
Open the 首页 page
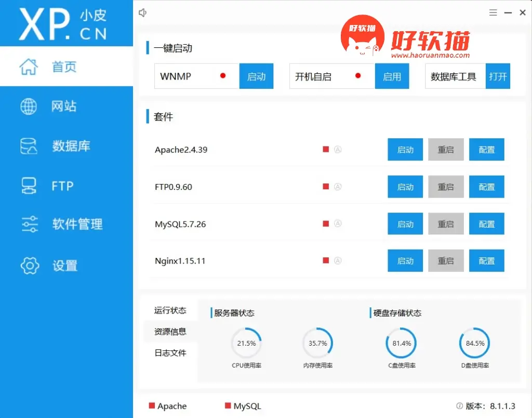[x=66, y=66]
